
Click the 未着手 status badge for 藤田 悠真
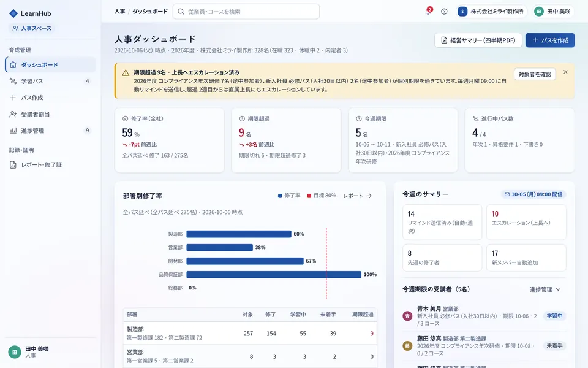coord(555,345)
